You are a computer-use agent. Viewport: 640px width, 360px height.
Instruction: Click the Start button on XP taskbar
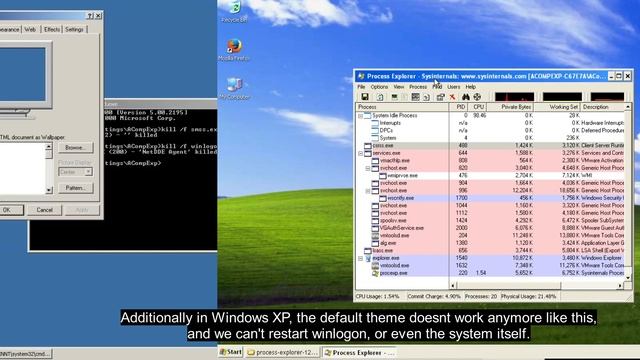231,352
